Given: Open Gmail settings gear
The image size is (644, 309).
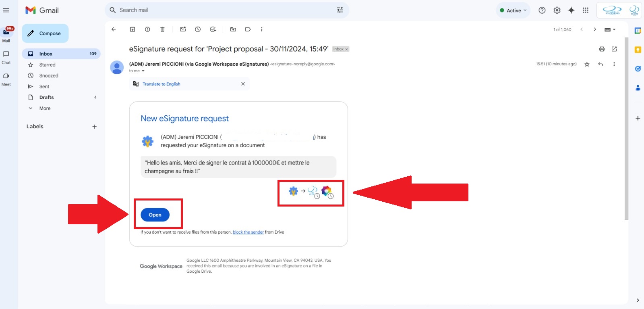Looking at the screenshot, I should click(x=557, y=10).
